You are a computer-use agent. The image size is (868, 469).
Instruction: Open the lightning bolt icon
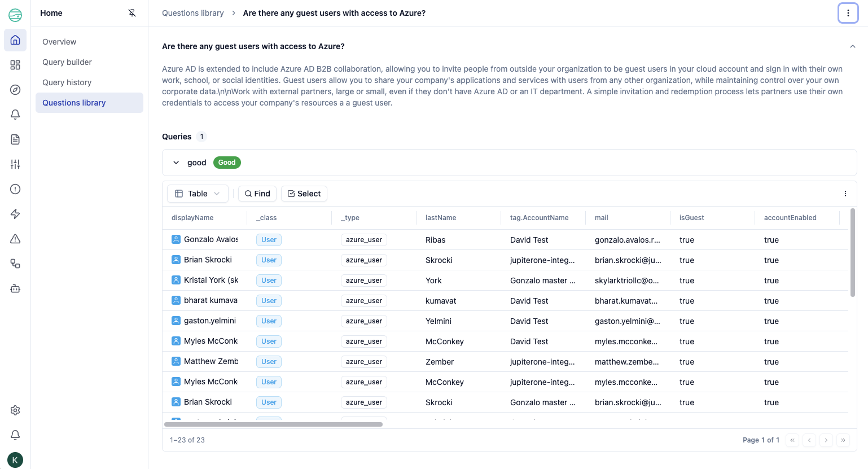coord(15,214)
